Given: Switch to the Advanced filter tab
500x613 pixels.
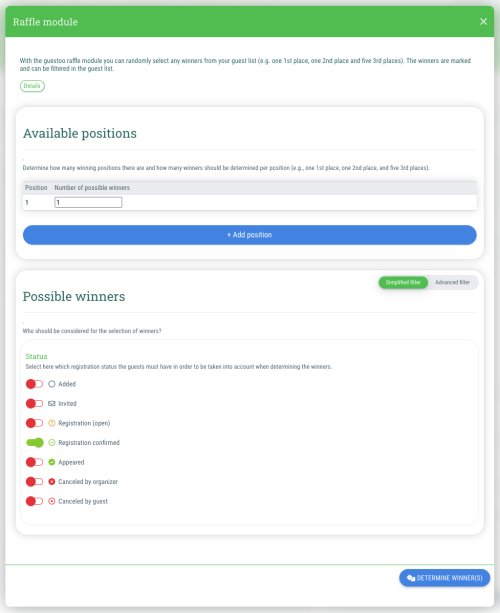Looking at the screenshot, I should [x=452, y=282].
